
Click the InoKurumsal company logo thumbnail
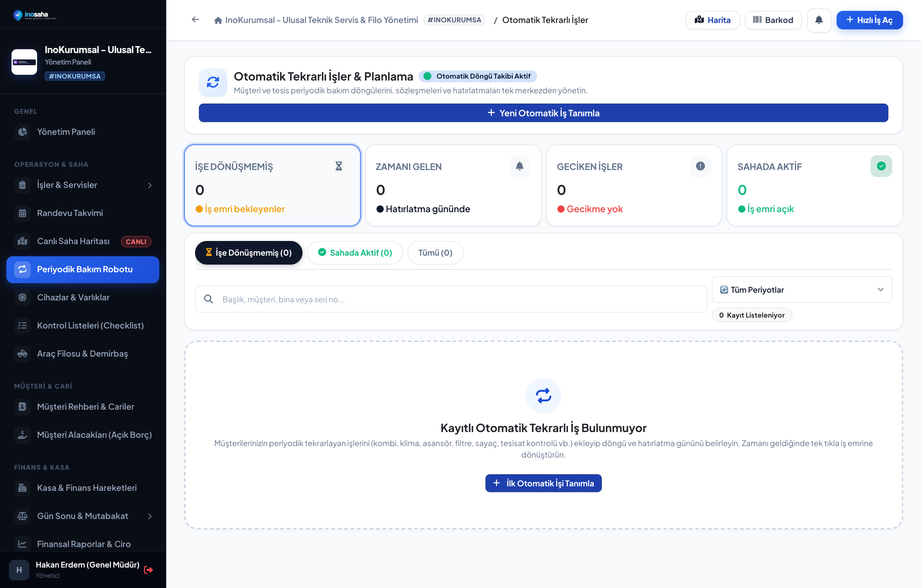24,62
